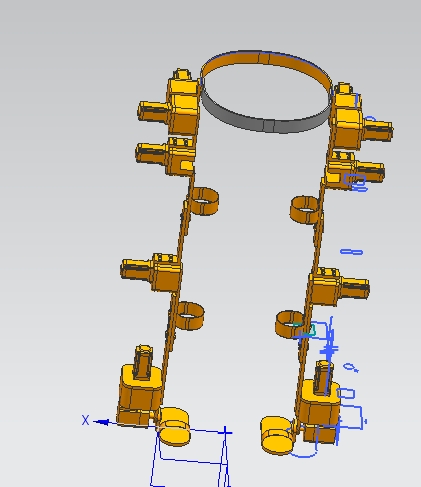
Task: Select the large bottom-right connector housing
Action: point(319,403)
